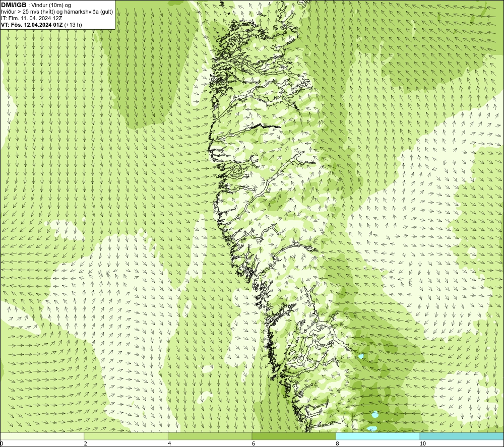Click the 8–10 m/s light cyan legend swatch

pos(377,436)
